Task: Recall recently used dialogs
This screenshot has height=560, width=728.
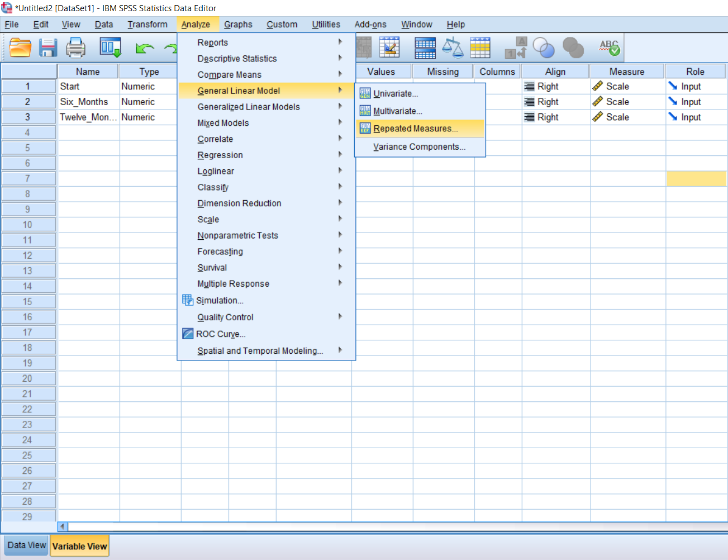Action: 110,48
